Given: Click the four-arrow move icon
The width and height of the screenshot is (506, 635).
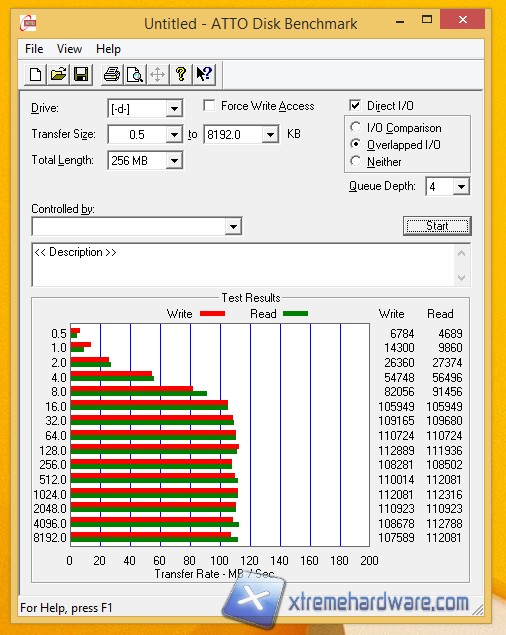Looking at the screenshot, I should click(x=157, y=75).
